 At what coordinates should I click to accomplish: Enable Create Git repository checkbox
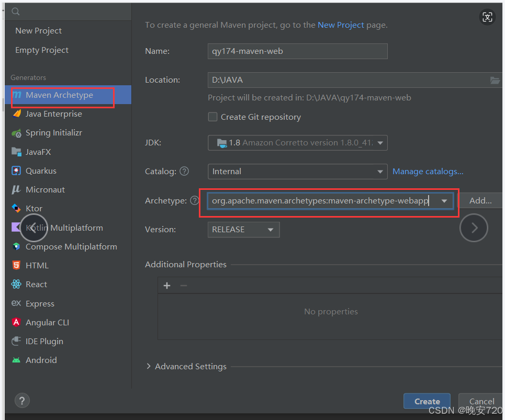click(212, 117)
